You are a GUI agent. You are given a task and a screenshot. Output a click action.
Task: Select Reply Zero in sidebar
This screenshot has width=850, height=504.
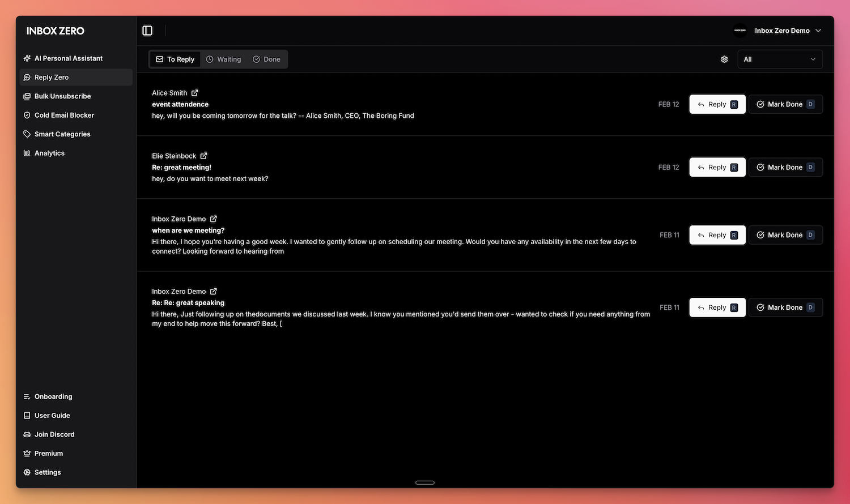click(x=76, y=77)
